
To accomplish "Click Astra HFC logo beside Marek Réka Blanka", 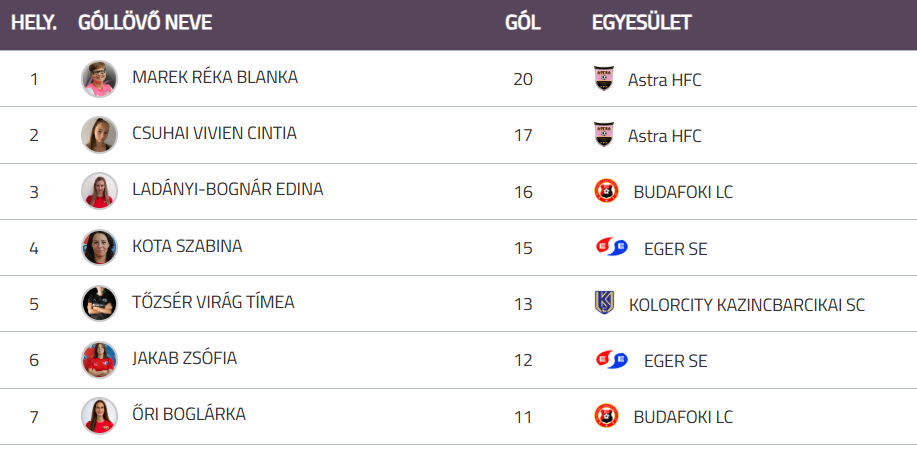I will [x=603, y=79].
